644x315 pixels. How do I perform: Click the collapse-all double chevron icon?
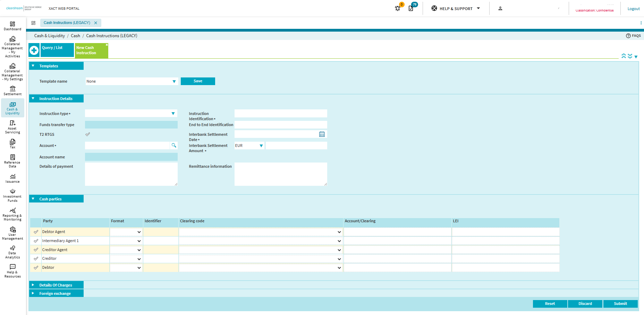point(624,56)
